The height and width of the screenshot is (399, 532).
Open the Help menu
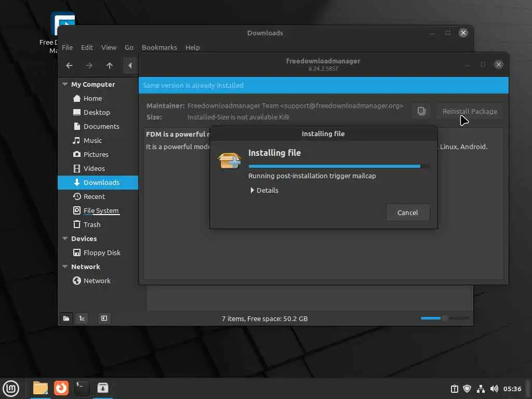[x=192, y=47]
